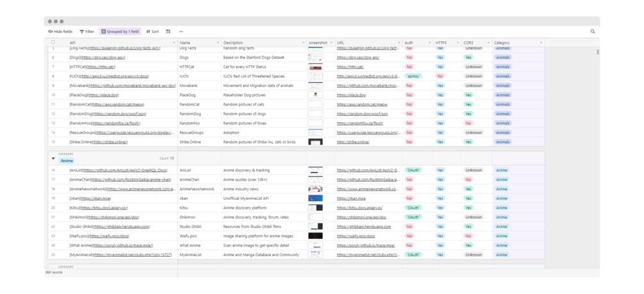Open the AnimeNewsNetwork screenshot thumbnail
The image size is (644, 294).
[x=315, y=189]
